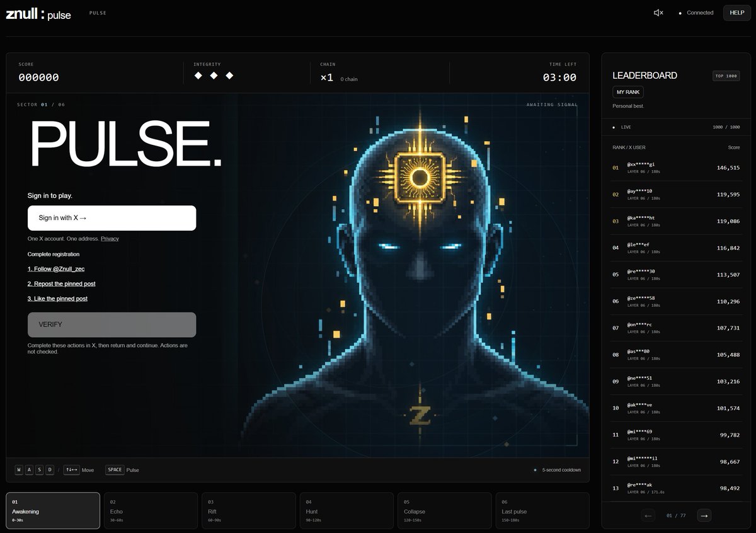Click the PULSE header nav item
The image size is (756, 533).
98,13
